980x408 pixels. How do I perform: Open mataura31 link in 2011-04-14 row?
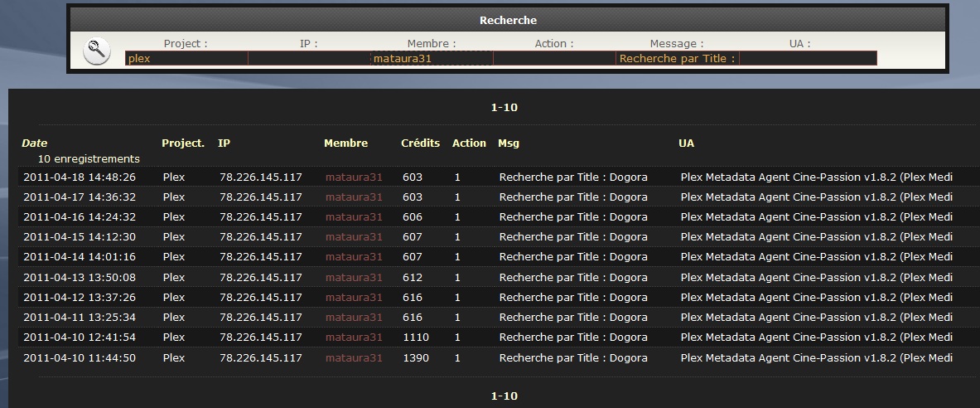click(x=354, y=257)
